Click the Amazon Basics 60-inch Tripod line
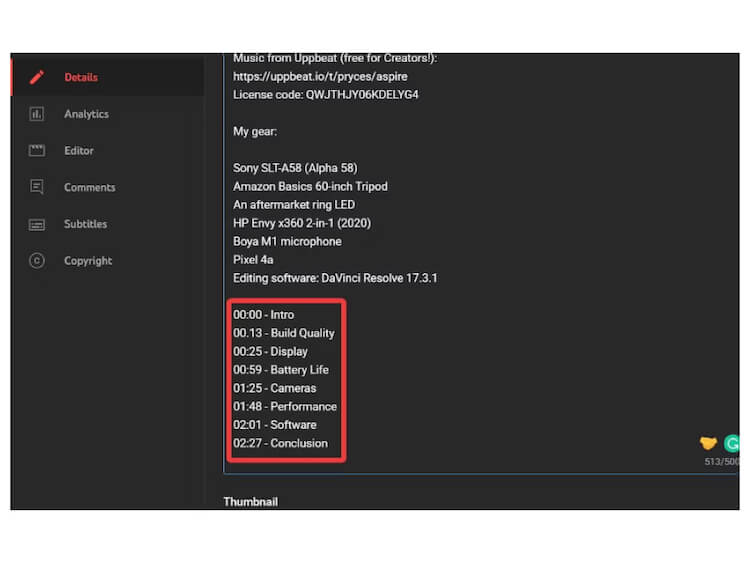 310,186
